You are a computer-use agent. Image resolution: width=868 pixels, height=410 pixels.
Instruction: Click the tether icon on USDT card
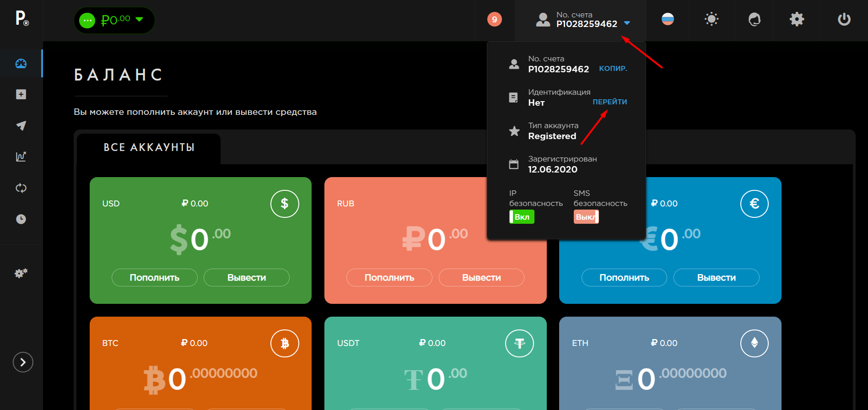click(519, 343)
